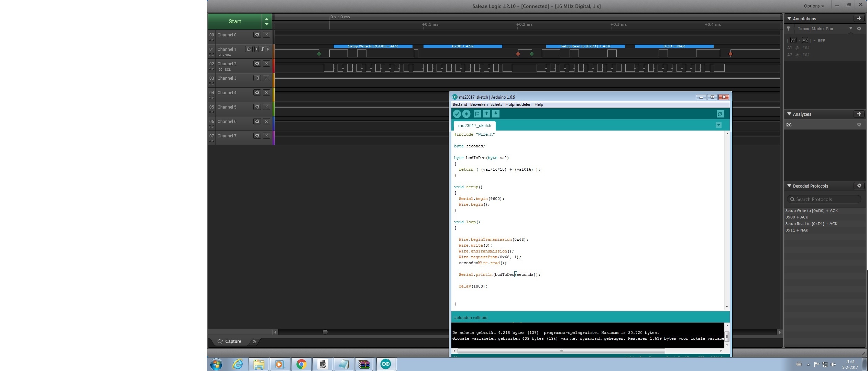Screen dimensions: 868x371
Task: Click the Arduino Upload arrow button
Action: [466, 114]
